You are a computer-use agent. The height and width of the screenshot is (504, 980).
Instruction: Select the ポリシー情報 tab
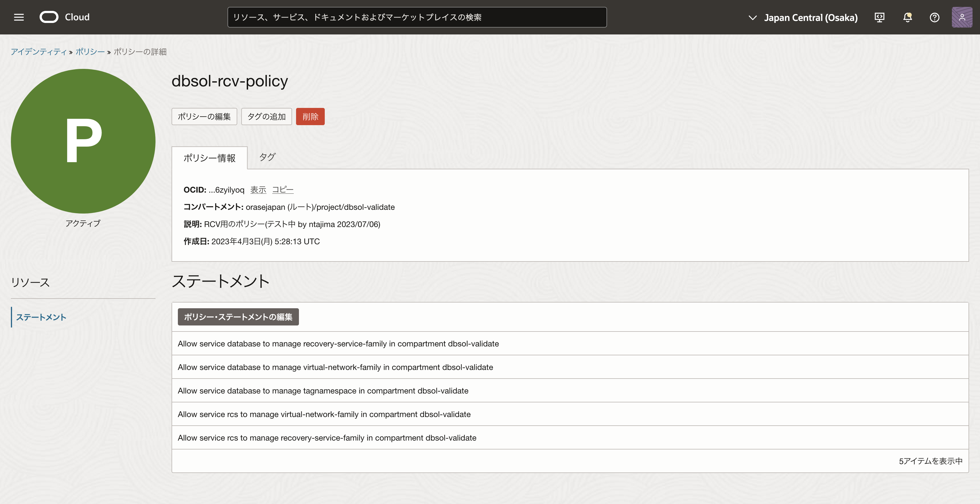point(209,158)
